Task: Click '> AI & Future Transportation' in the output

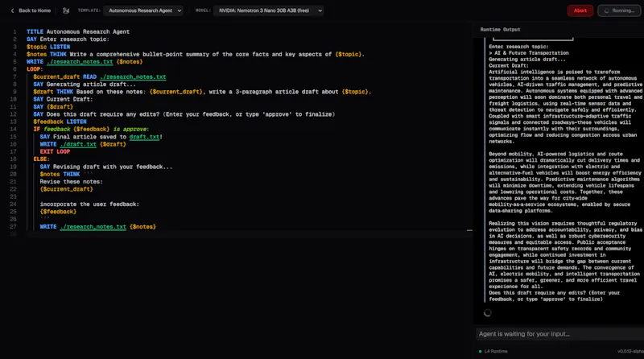Action: pyautogui.click(x=529, y=53)
